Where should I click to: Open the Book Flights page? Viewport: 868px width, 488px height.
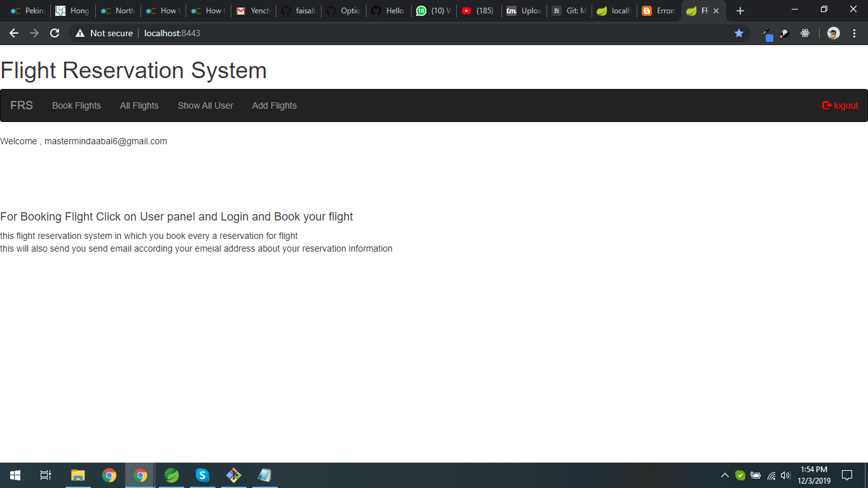(x=76, y=105)
